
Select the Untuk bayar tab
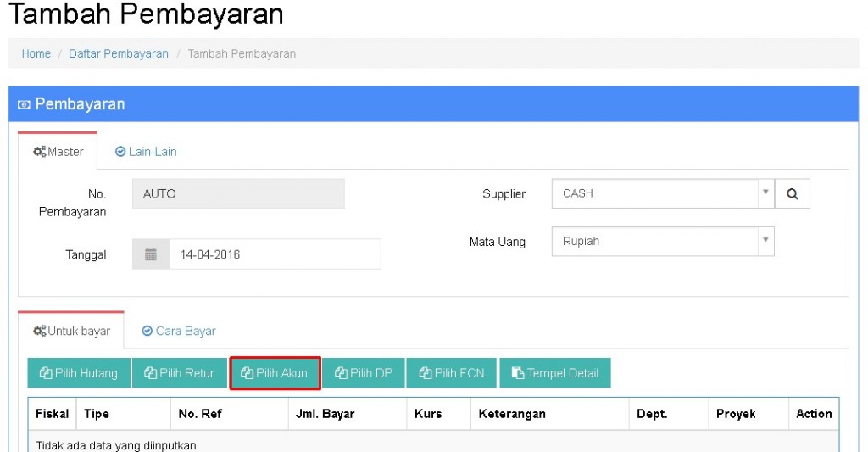pyautogui.click(x=71, y=331)
